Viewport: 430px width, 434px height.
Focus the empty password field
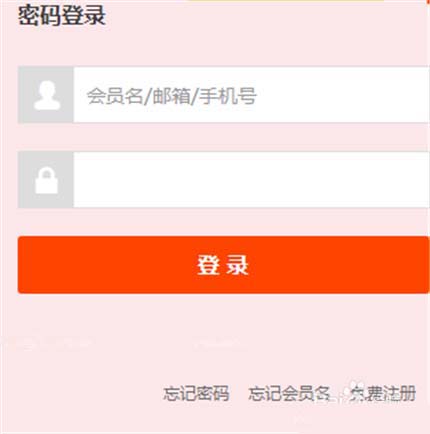coord(251,180)
